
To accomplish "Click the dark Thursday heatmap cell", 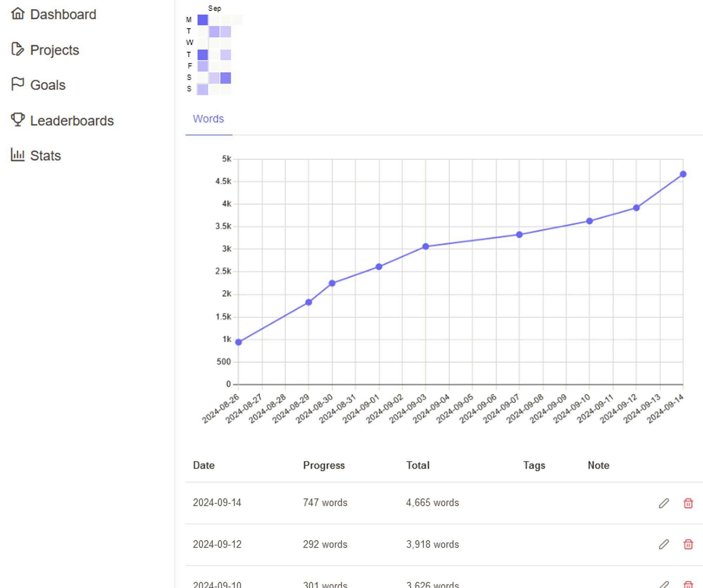I will (x=202, y=55).
